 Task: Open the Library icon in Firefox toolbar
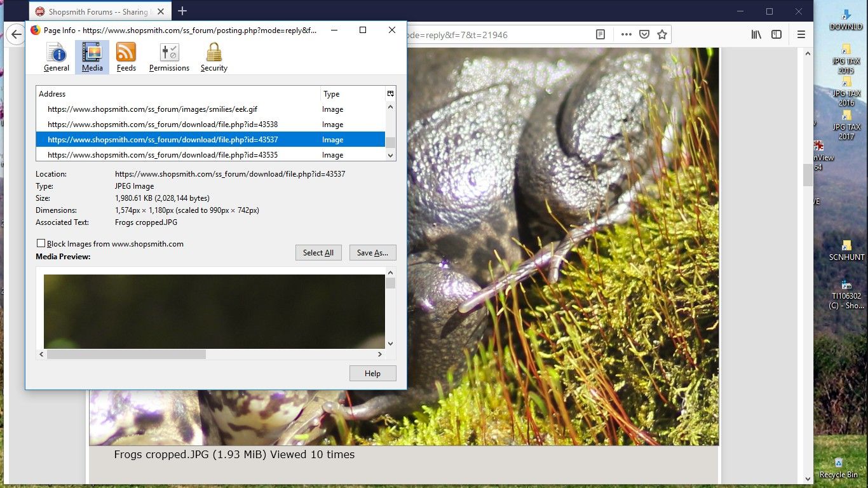click(756, 35)
